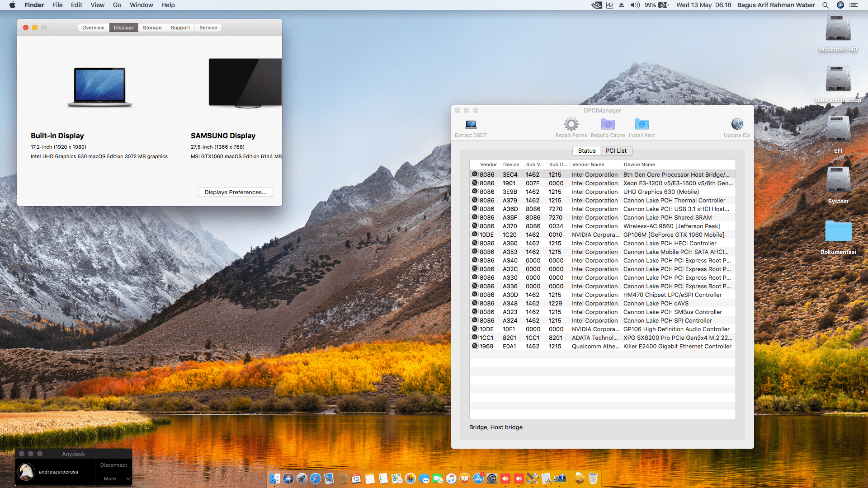The image size is (868, 488).
Task: Click Rebuild Cache icon in DPCIManager
Action: tap(608, 124)
